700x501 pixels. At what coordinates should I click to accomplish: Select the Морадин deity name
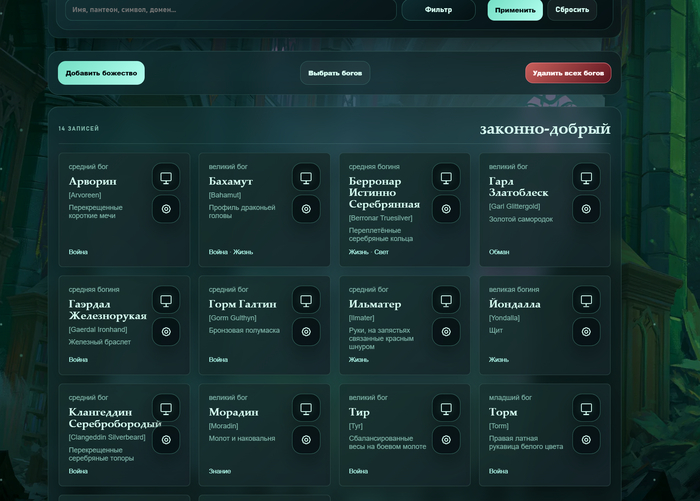coord(233,412)
